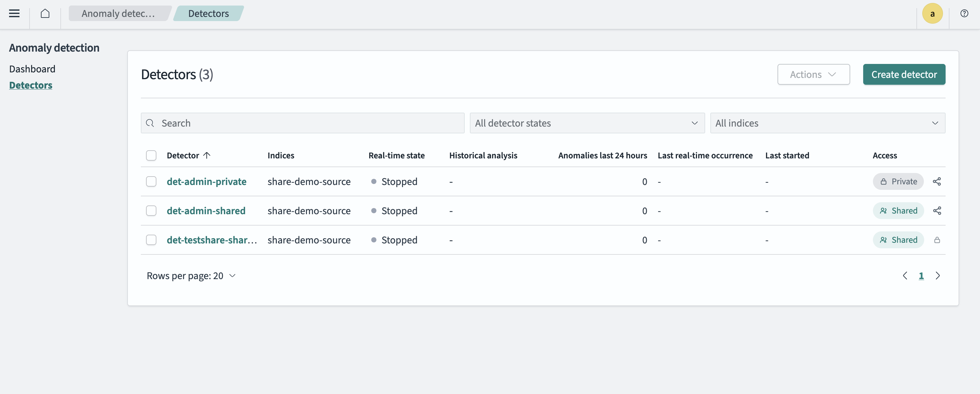The image size is (980, 394).
Task: Click the share icon for det-admin-shared
Action: (937, 211)
